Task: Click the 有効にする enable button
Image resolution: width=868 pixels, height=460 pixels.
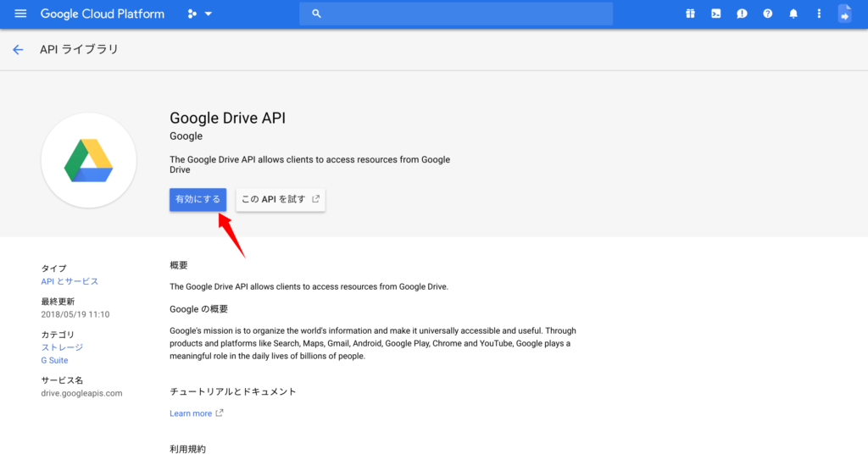Action: (198, 199)
